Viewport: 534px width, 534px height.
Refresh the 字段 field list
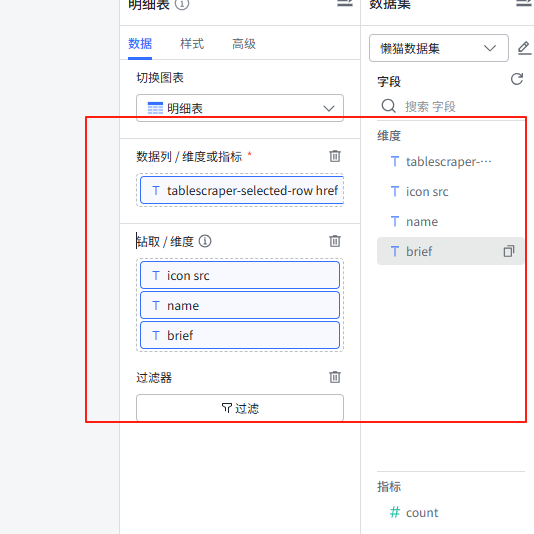point(517,79)
